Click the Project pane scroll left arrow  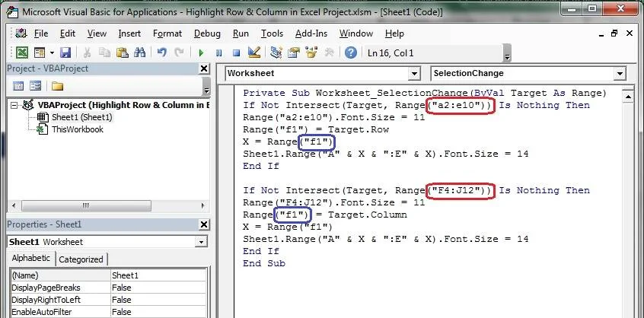click(x=14, y=205)
